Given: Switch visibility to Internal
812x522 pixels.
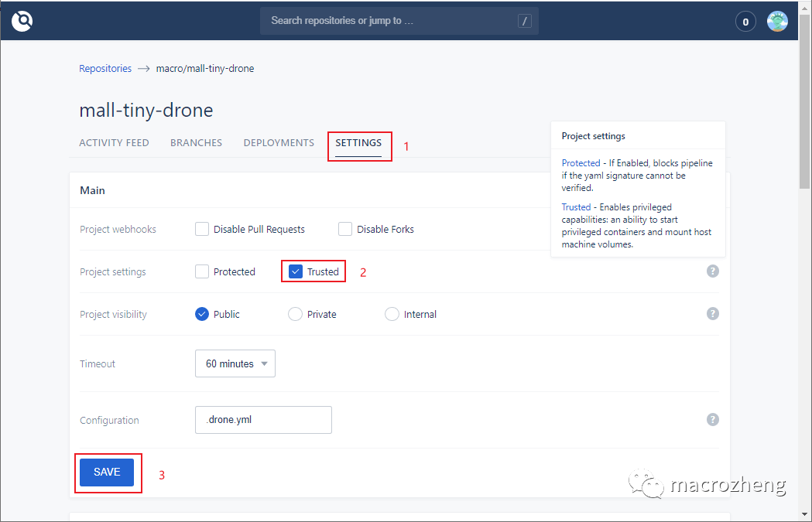Looking at the screenshot, I should 392,314.
